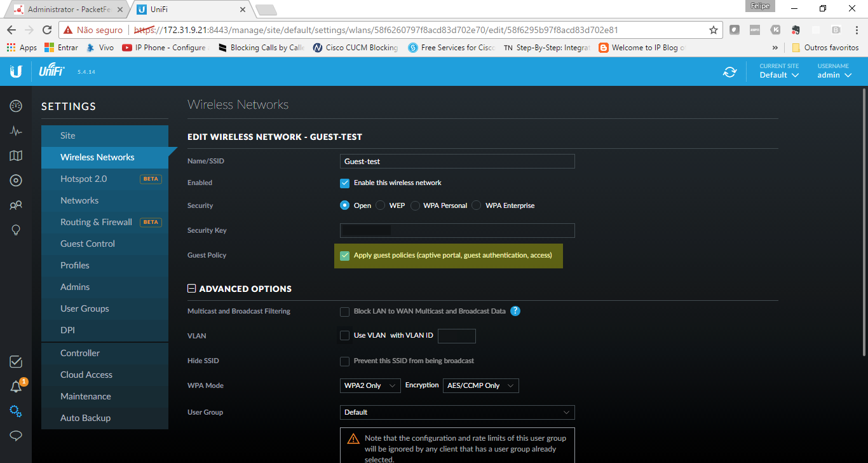Enable Prevent this SSID from being broadcast

(344, 361)
